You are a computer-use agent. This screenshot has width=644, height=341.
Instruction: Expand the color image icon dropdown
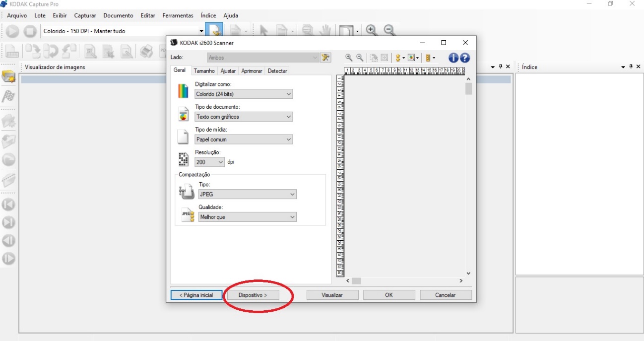(x=418, y=58)
